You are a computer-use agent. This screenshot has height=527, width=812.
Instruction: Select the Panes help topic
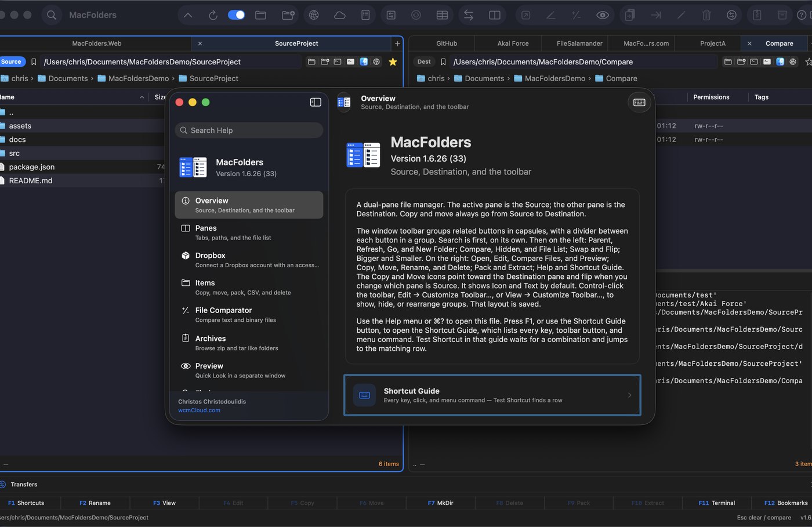(x=249, y=232)
